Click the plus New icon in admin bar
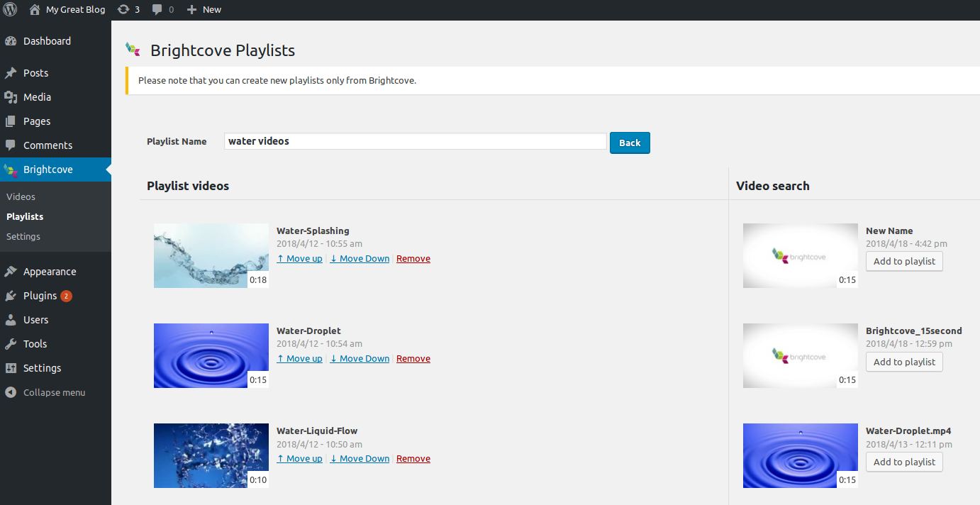Screen dimensions: 980x505 [x=192, y=9]
